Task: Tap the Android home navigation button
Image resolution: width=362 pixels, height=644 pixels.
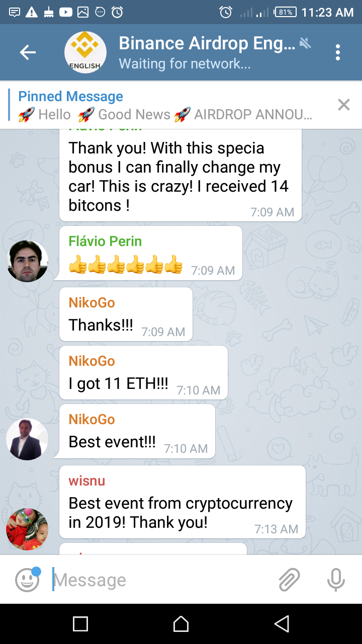Action: coord(181,624)
